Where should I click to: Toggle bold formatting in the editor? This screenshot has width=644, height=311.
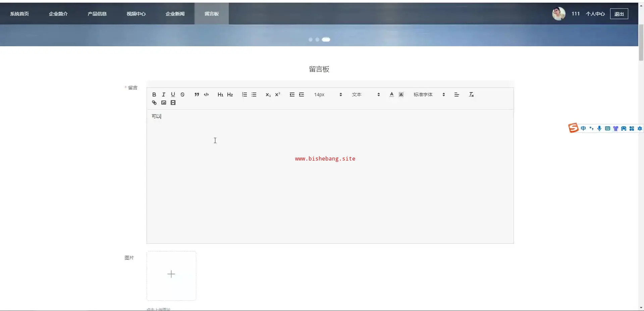coord(154,95)
